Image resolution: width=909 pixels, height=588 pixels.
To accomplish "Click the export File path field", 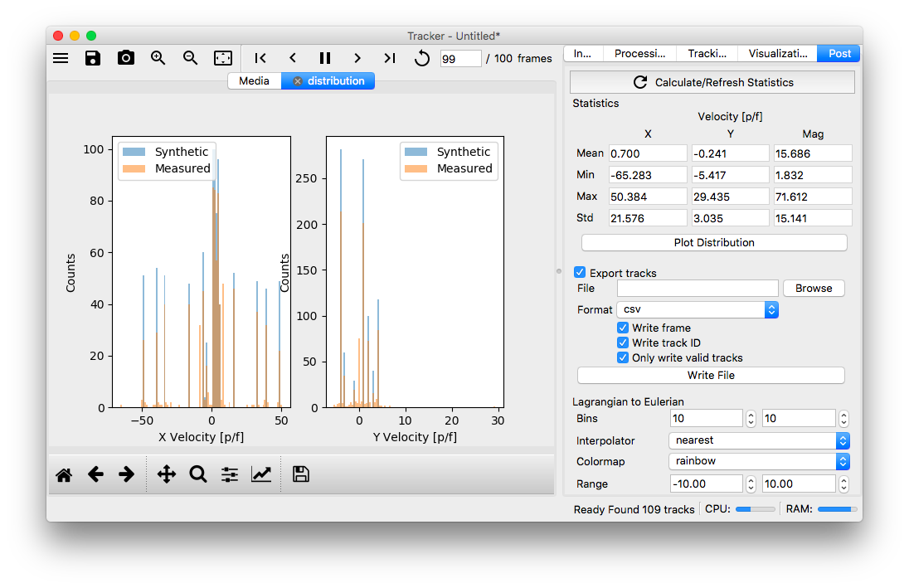I will (698, 288).
